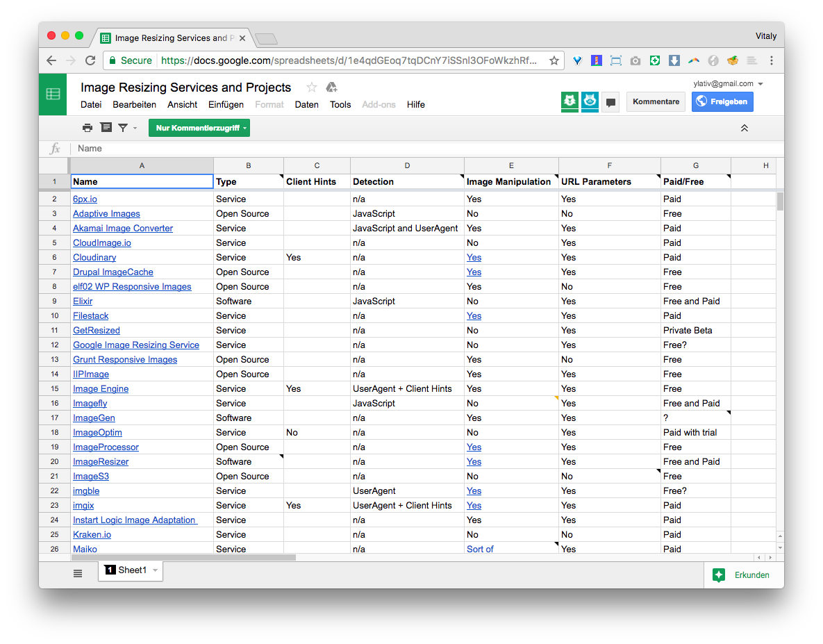Open the all sheets list icon
Viewport: 823px width, 644px height.
click(78, 573)
